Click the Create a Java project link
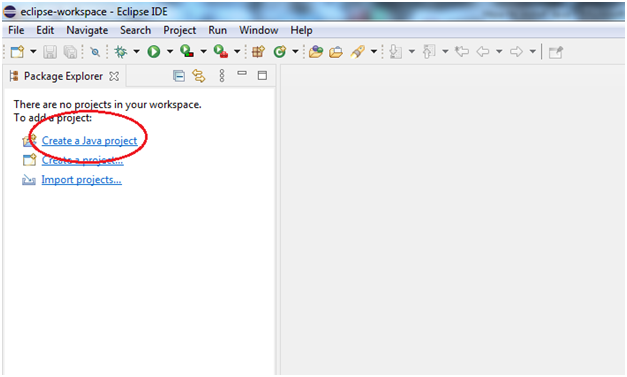Viewport: 627px width, 377px height. coord(90,141)
